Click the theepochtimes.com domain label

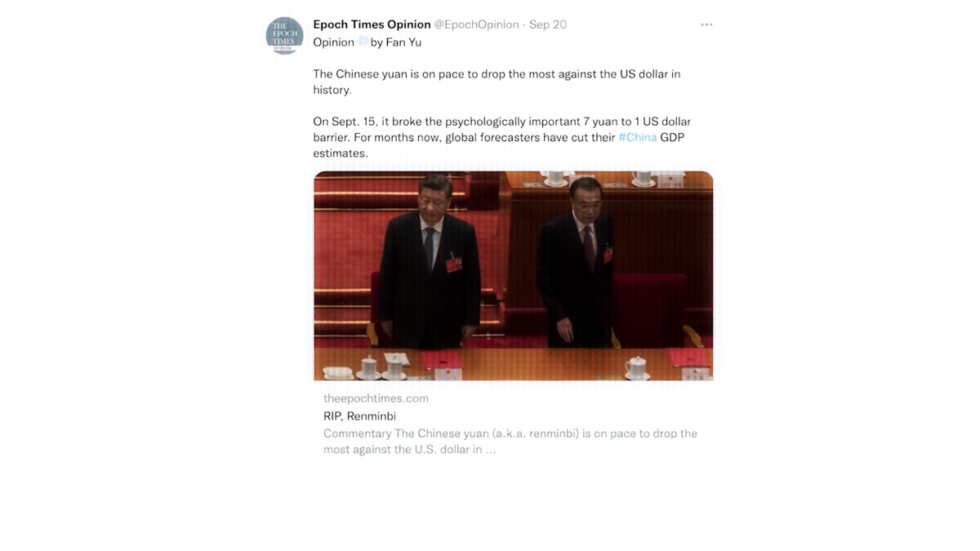coord(376,398)
